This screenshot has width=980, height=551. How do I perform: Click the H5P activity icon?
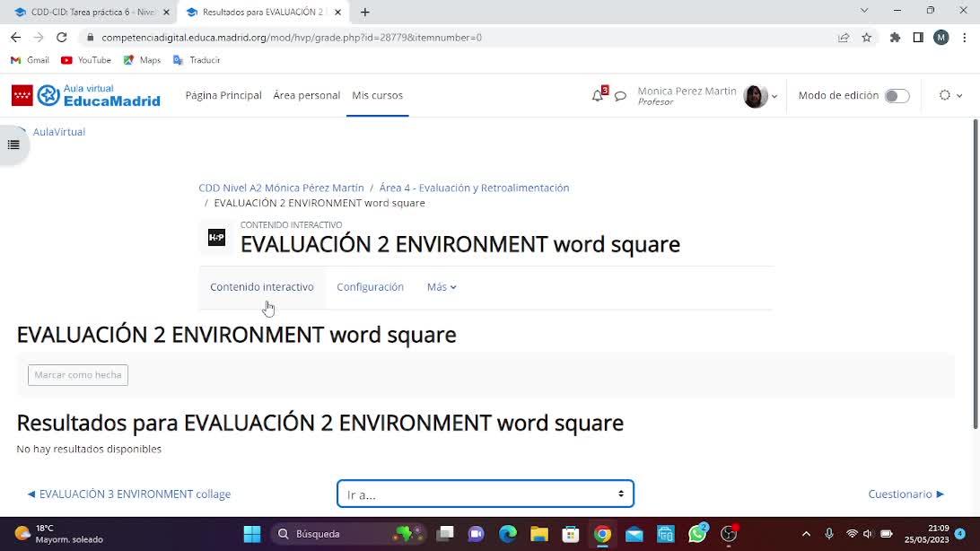click(x=217, y=238)
